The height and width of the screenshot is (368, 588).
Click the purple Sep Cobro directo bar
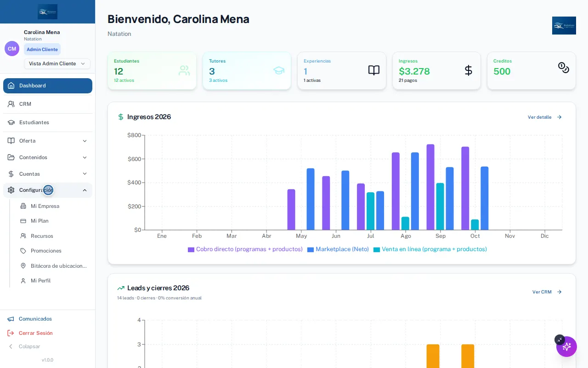point(430,187)
